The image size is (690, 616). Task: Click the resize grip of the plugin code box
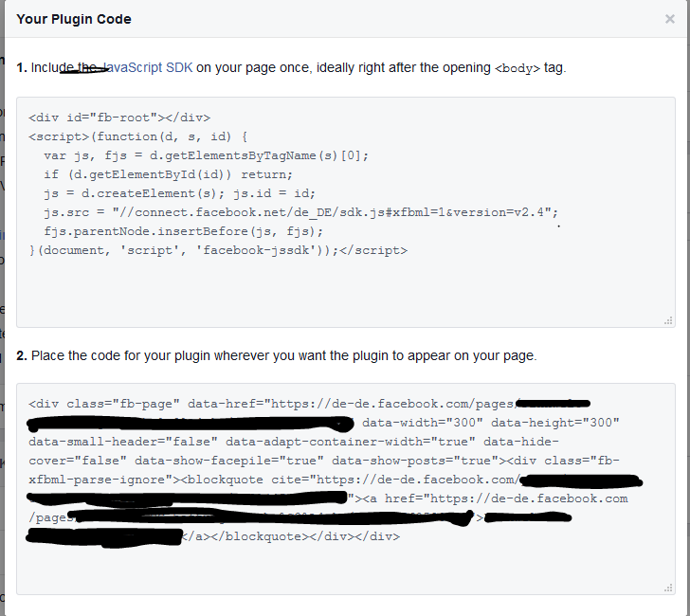click(x=668, y=589)
